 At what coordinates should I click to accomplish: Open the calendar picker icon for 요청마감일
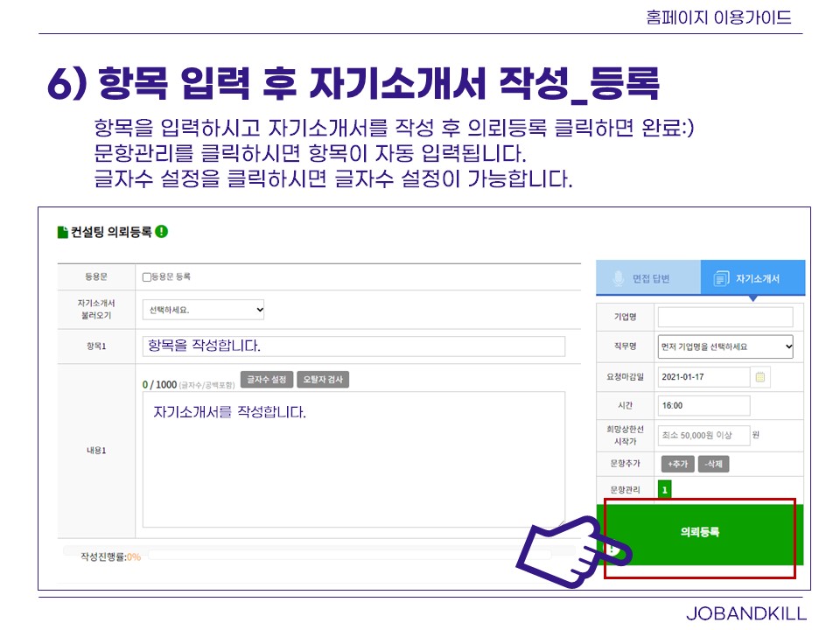coord(760,377)
